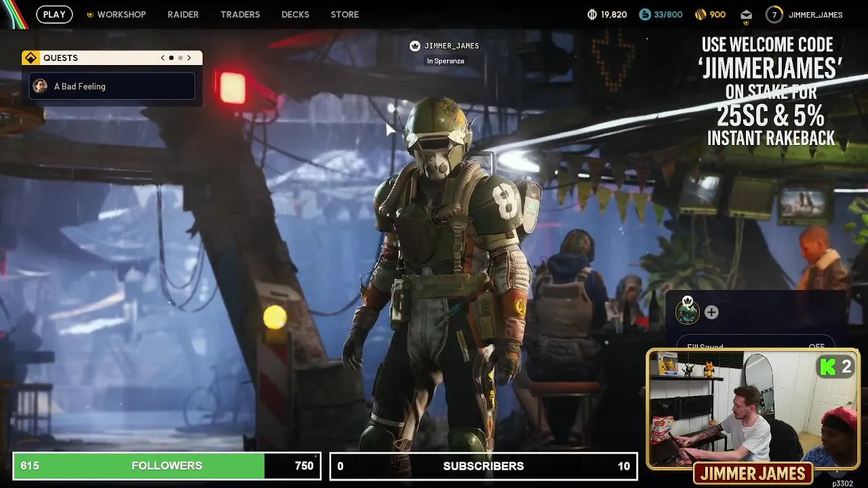Click the 33/800 stash count

[669, 15]
